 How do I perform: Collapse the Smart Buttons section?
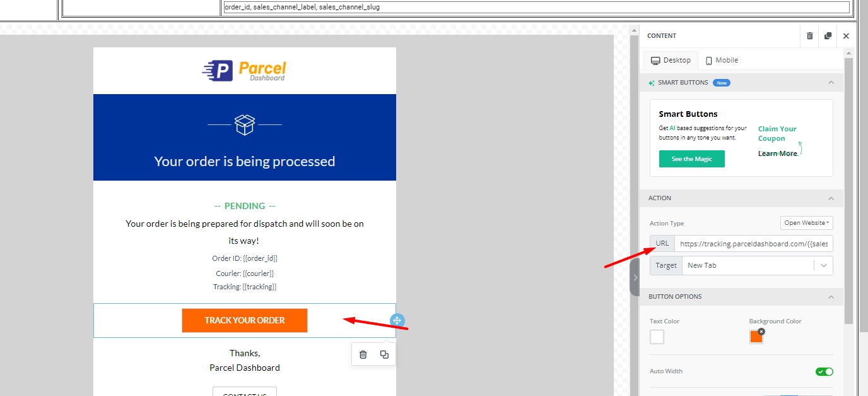click(x=831, y=83)
